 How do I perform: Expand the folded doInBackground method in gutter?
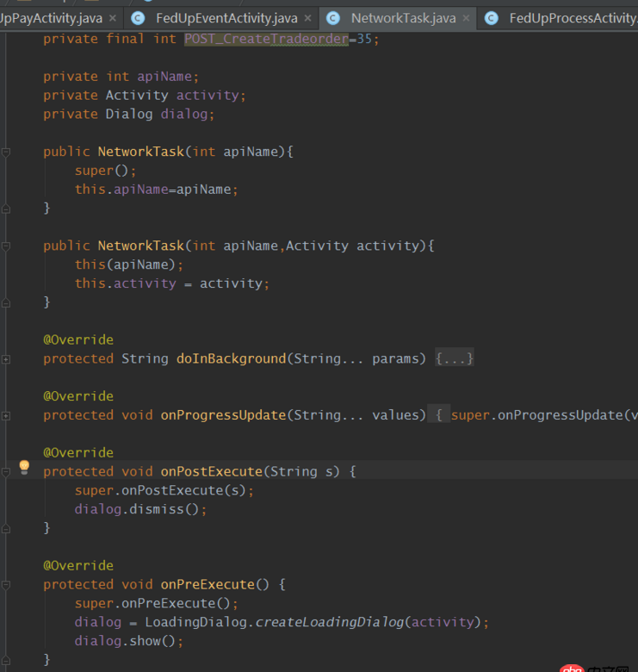tap(6, 358)
